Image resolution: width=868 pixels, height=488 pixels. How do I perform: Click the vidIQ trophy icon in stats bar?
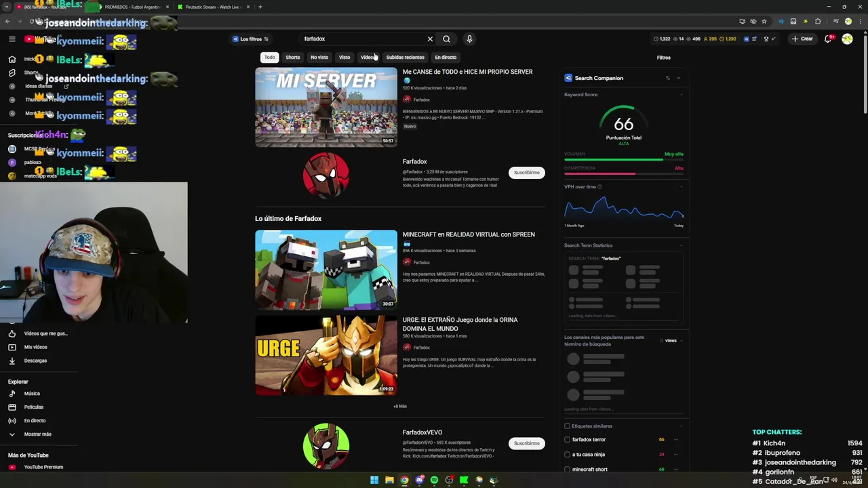tap(766, 39)
